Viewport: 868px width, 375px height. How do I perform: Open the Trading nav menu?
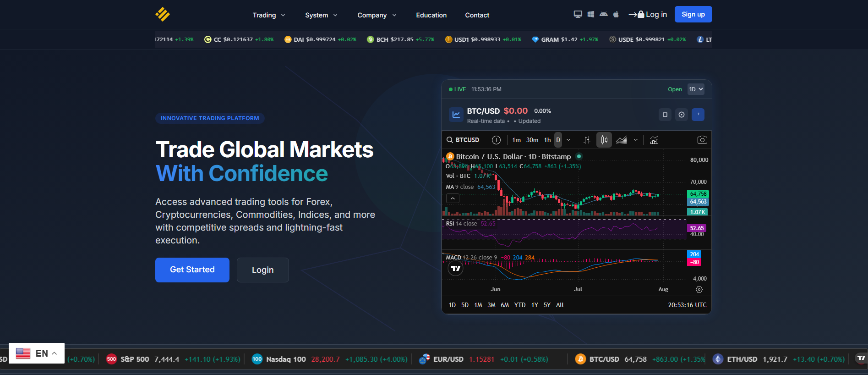269,15
